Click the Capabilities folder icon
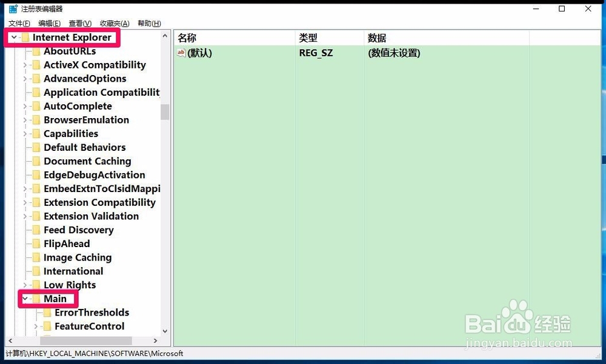 coord(36,134)
